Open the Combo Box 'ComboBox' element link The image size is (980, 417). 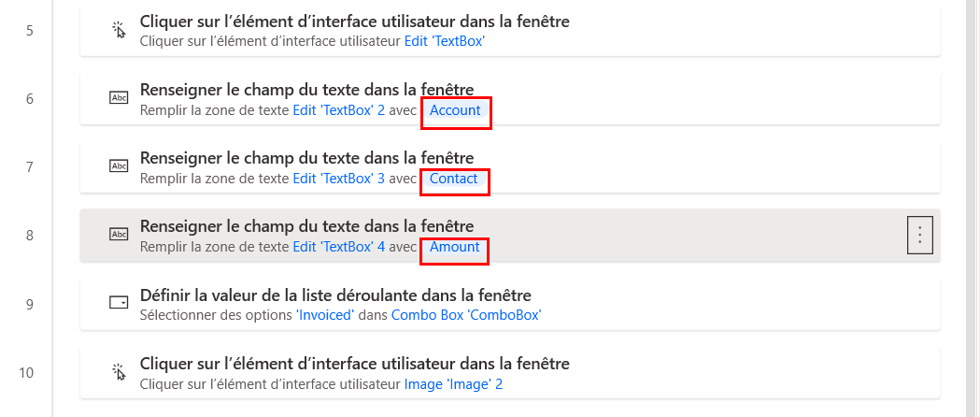[466, 315]
